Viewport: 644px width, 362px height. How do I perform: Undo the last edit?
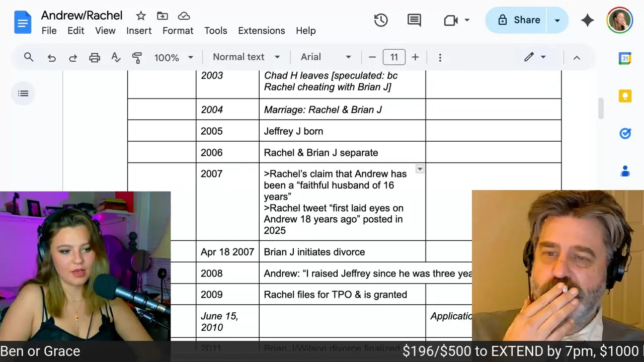click(x=51, y=57)
